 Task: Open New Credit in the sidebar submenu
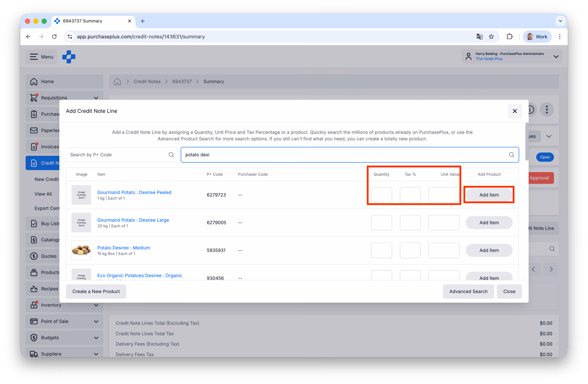tap(46, 179)
